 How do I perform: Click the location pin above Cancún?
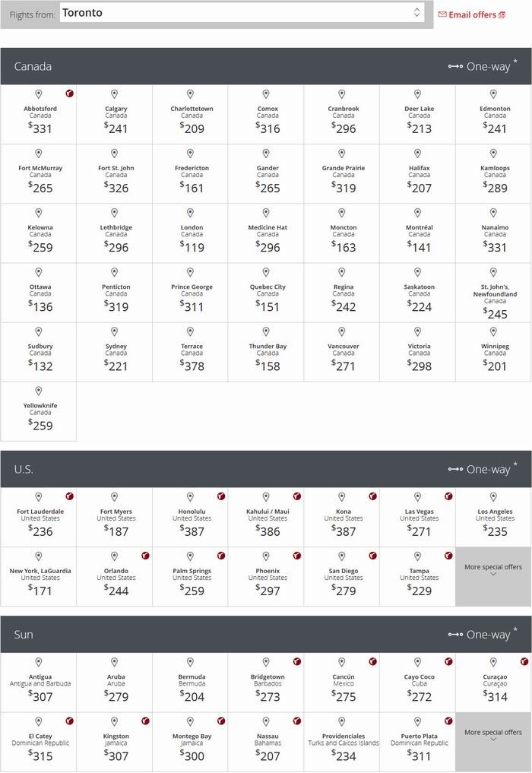tap(341, 663)
